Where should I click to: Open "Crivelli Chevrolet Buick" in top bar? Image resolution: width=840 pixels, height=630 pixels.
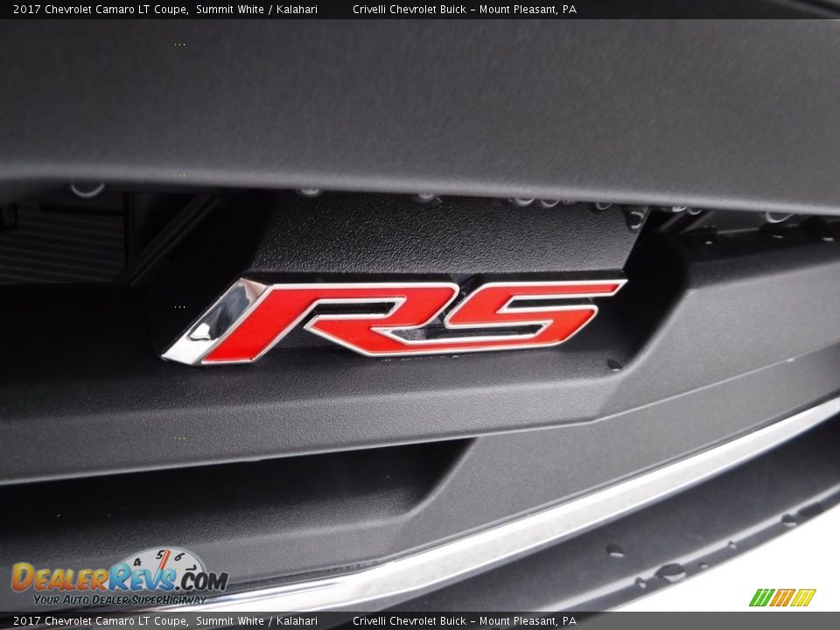pyautogui.click(x=409, y=9)
